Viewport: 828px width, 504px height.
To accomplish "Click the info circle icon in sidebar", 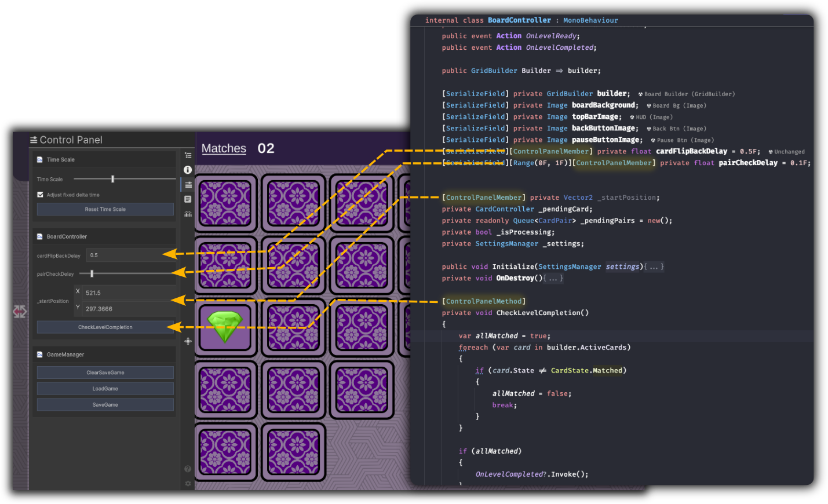I will (x=188, y=170).
